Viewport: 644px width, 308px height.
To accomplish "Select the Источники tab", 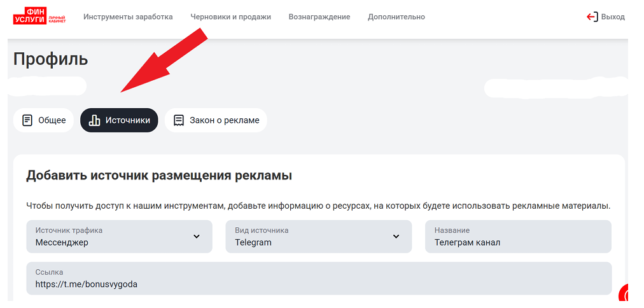I will [119, 120].
